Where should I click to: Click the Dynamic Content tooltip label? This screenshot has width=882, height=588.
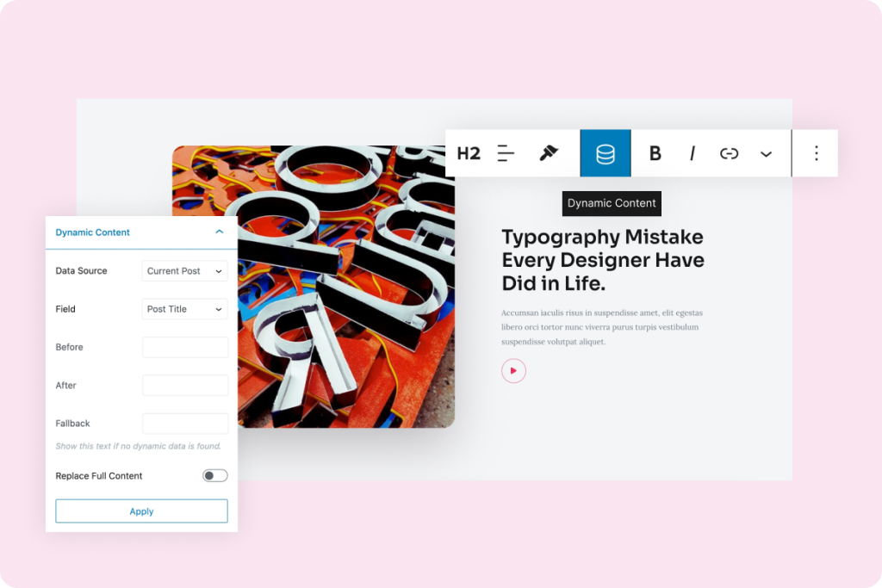(x=612, y=203)
